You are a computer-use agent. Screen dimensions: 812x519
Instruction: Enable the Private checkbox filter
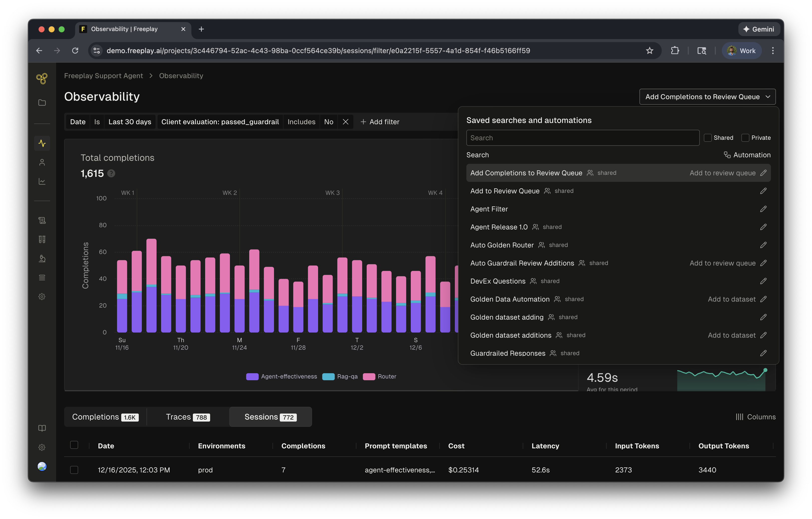pos(745,138)
